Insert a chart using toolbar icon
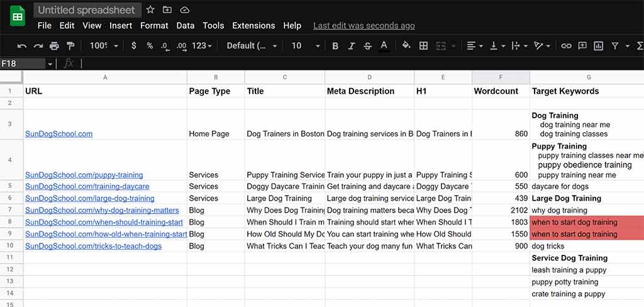Screen dimensions: 644x307 tap(598, 46)
